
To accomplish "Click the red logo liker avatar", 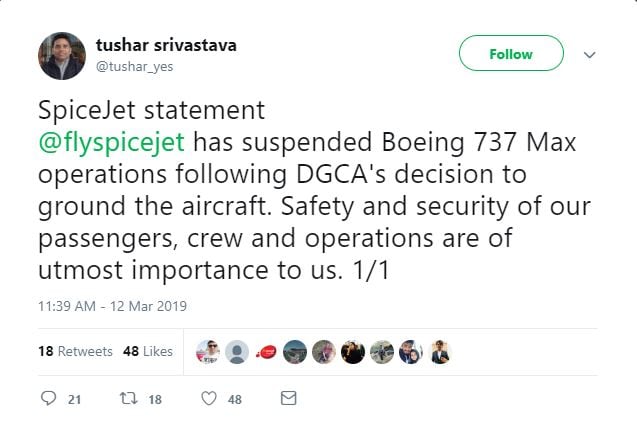I will point(266,351).
